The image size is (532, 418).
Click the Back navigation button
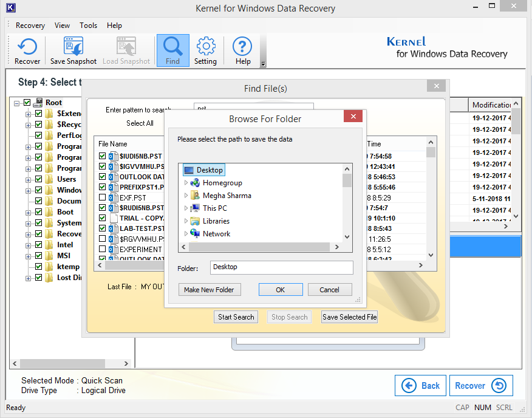coord(420,385)
